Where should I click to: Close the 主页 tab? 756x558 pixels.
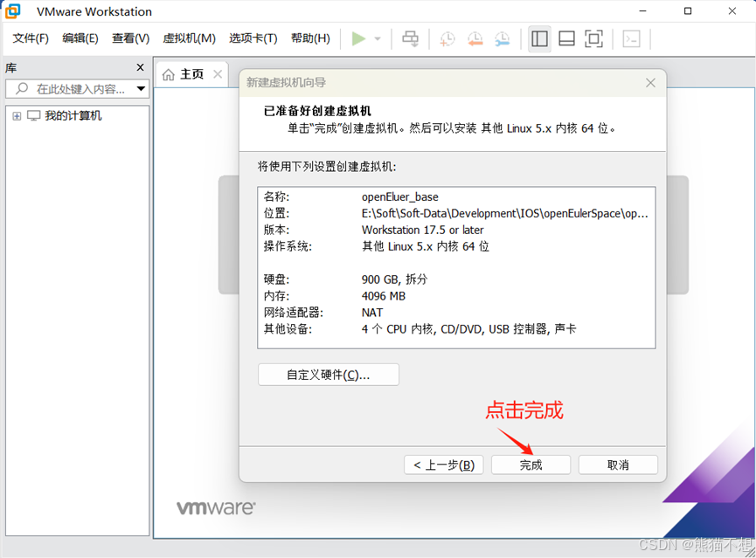[x=218, y=74]
